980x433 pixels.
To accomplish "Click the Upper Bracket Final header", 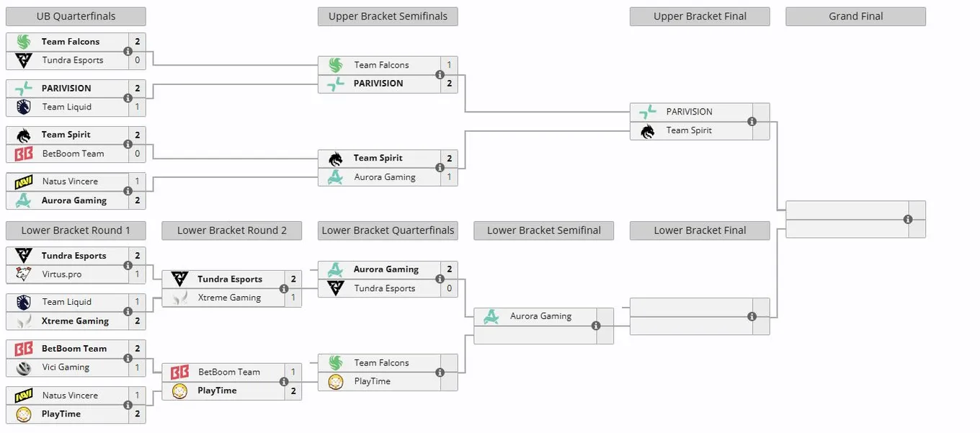I will click(700, 16).
